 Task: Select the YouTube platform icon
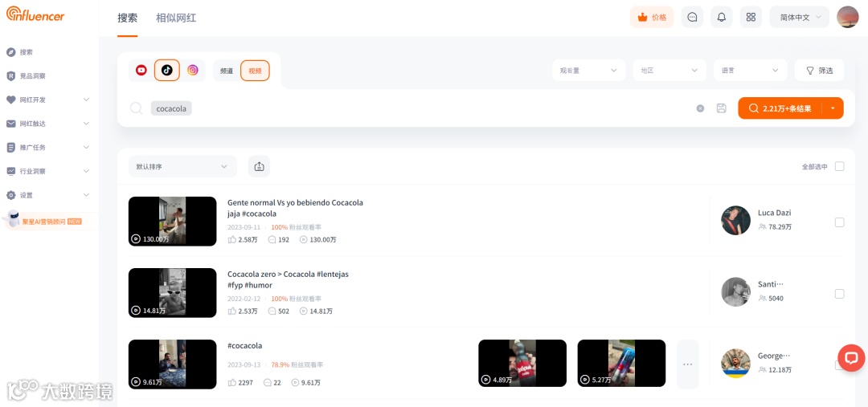[x=141, y=70]
